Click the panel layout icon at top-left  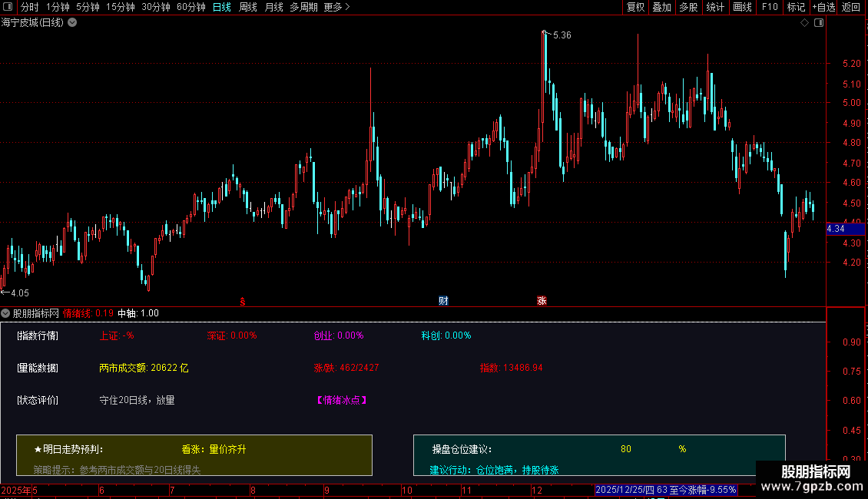coord(8,7)
